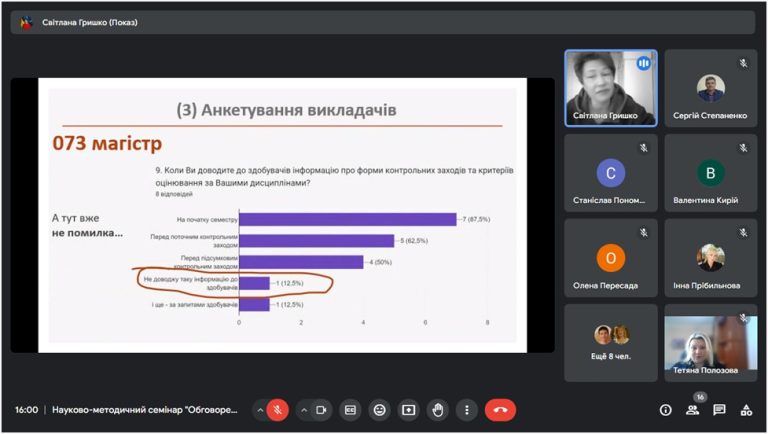
Task: Unmute the microphone with the red mic button
Action: pyautogui.click(x=277, y=410)
